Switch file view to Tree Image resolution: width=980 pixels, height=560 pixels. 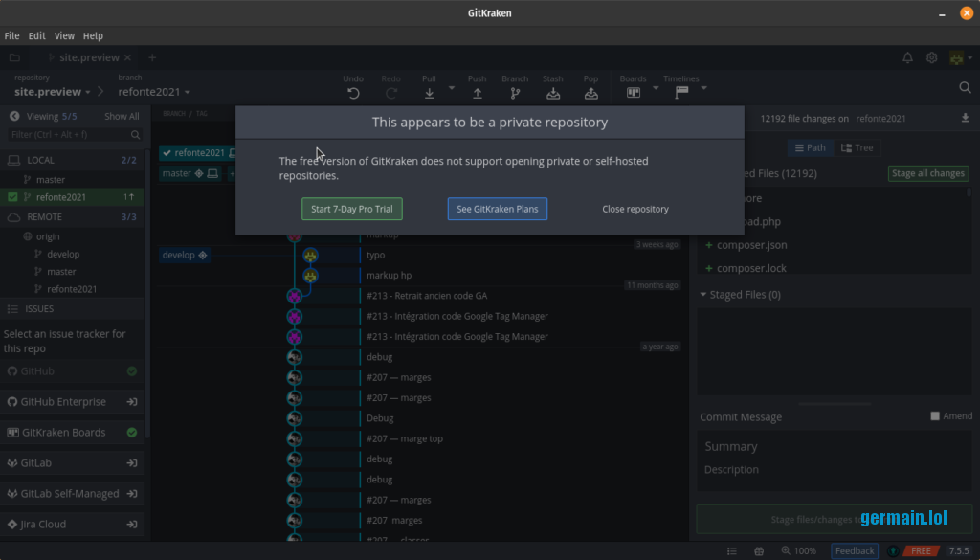tap(857, 147)
